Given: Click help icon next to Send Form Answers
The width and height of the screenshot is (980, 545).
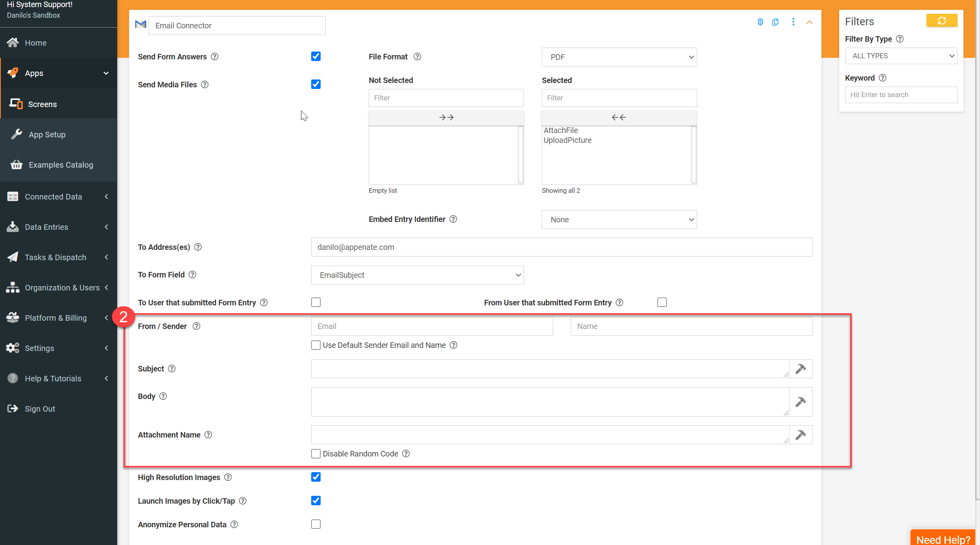Looking at the screenshot, I should coord(214,57).
